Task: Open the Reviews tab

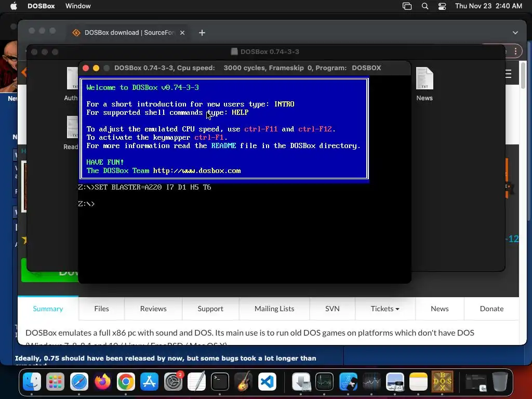Action: (153, 309)
